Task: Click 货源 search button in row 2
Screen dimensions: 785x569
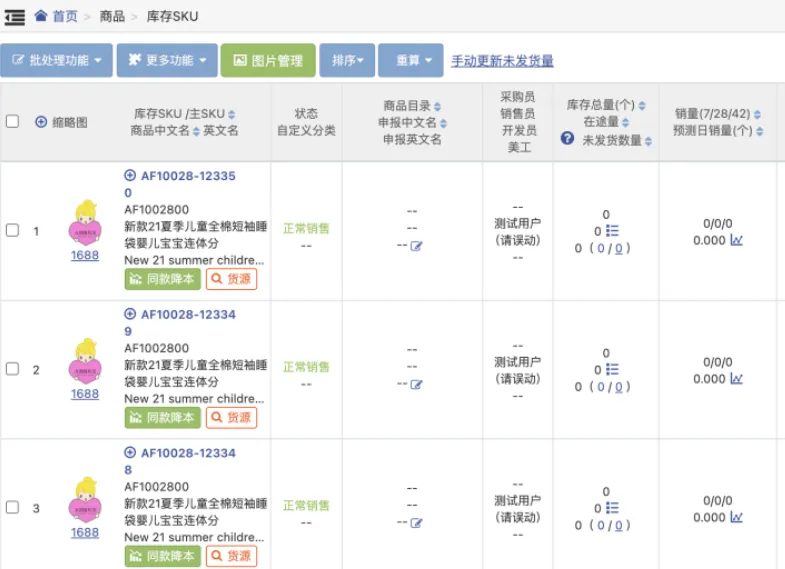Action: coord(231,417)
